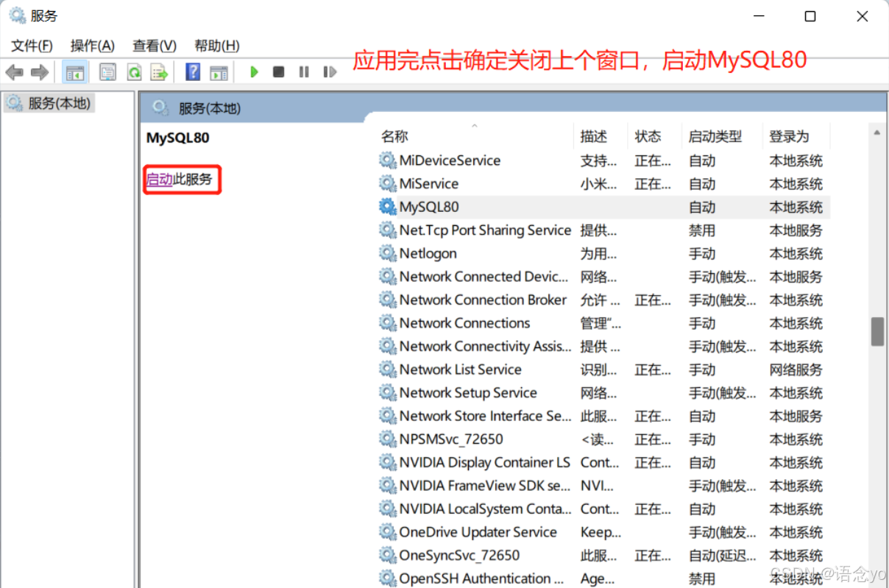Click gear icon of OneSyncSvc_72650
Screen dimensions: 889x588
[388, 555]
